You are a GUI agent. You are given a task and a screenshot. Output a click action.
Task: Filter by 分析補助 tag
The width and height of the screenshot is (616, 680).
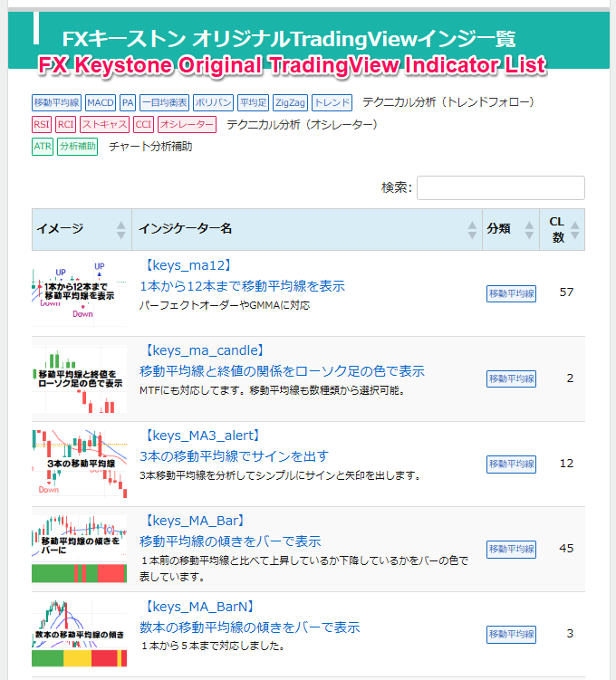tap(77, 147)
